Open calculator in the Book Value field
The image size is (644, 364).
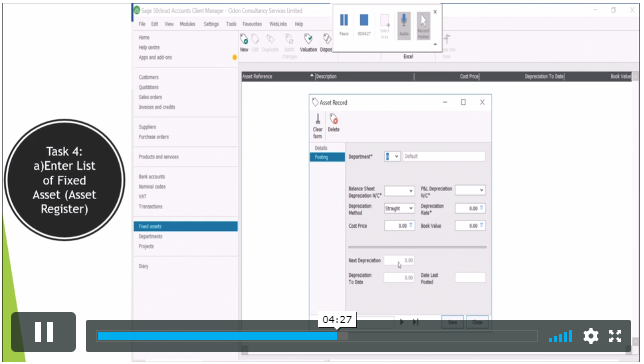coord(482,225)
